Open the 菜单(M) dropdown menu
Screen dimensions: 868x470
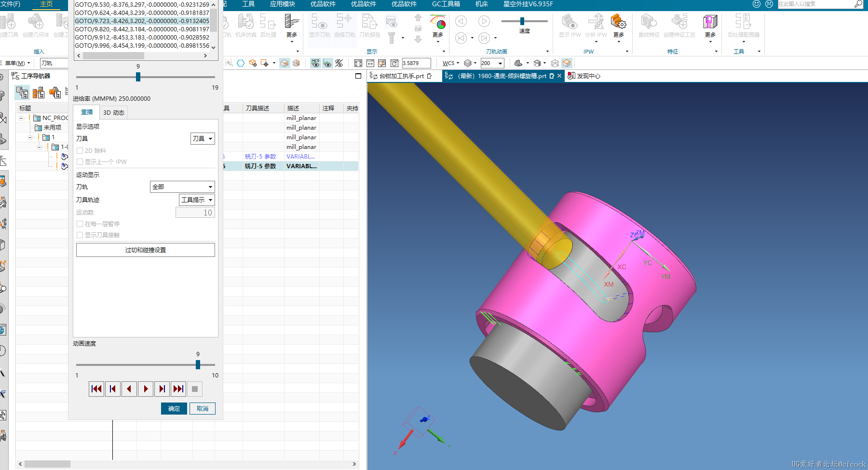click(x=17, y=63)
